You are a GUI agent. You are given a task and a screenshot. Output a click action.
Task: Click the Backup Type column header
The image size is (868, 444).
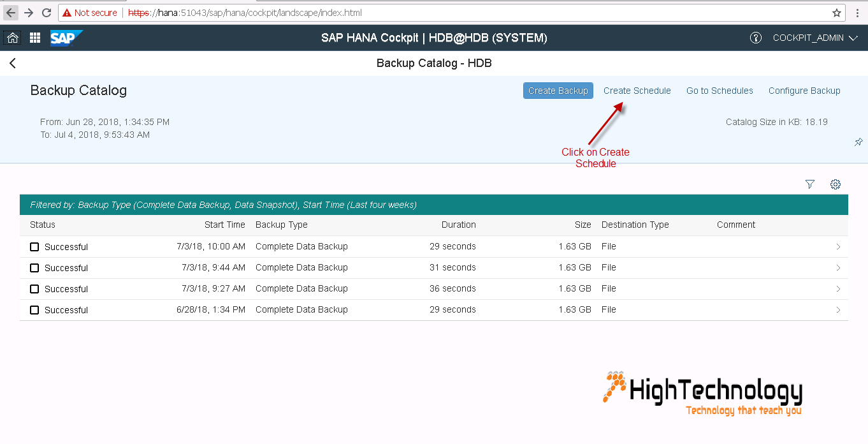pos(282,225)
